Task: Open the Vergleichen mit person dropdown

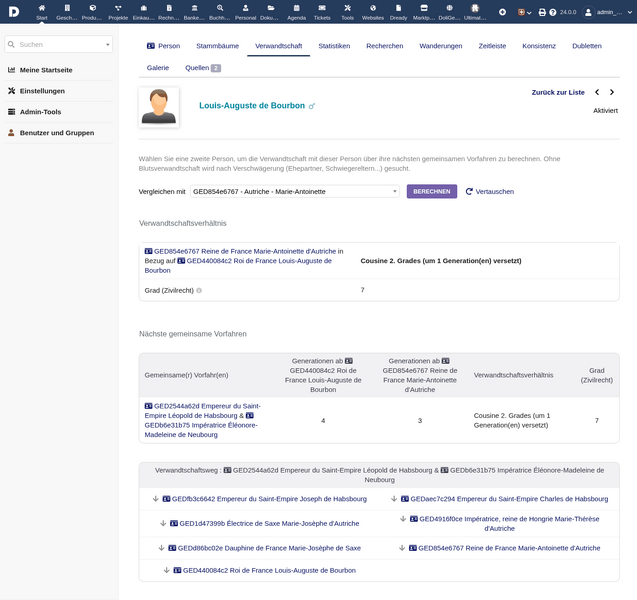Action: (x=295, y=191)
